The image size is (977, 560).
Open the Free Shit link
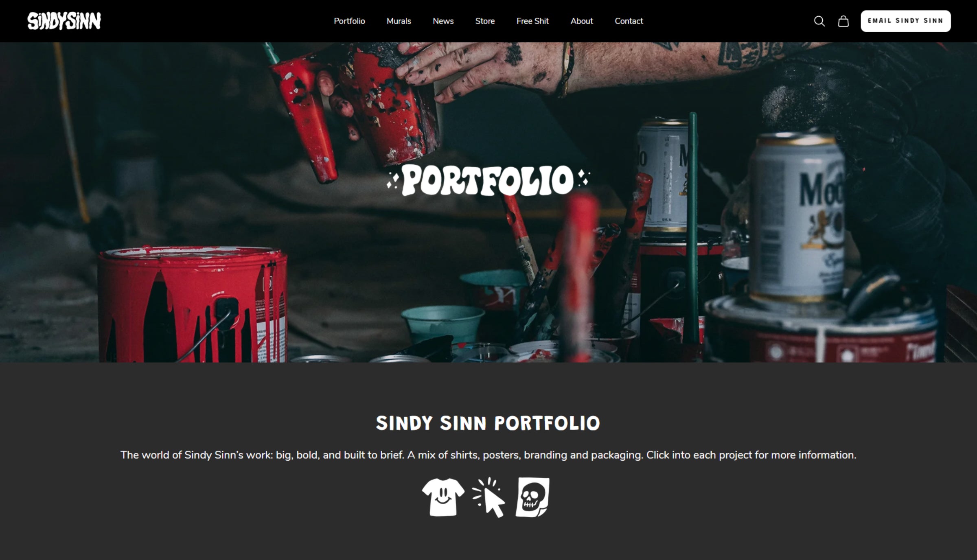[532, 21]
